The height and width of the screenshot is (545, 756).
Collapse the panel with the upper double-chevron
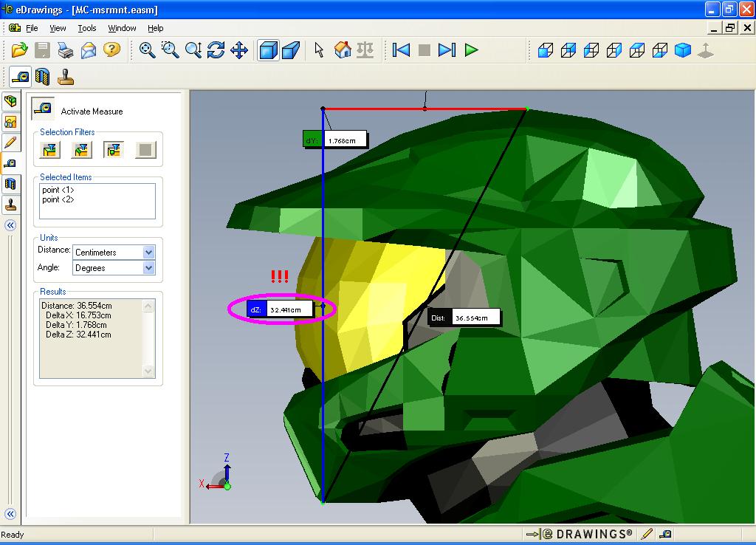click(10, 225)
